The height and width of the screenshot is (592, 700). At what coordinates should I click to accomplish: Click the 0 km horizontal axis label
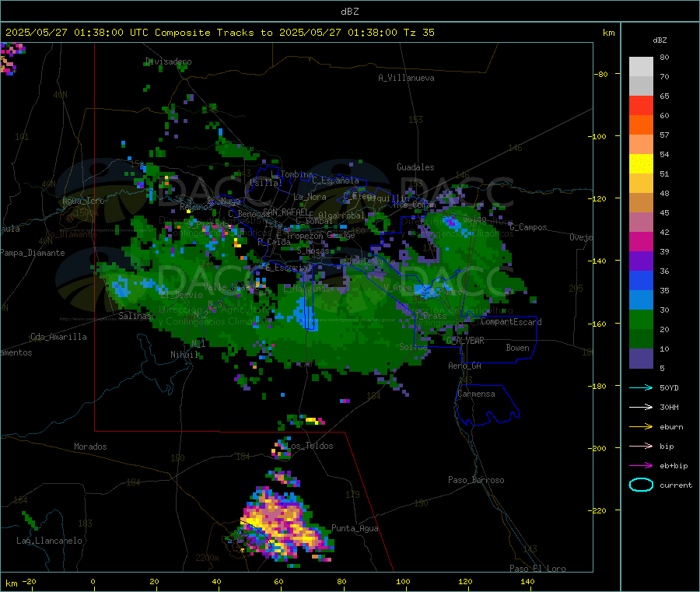click(x=93, y=581)
